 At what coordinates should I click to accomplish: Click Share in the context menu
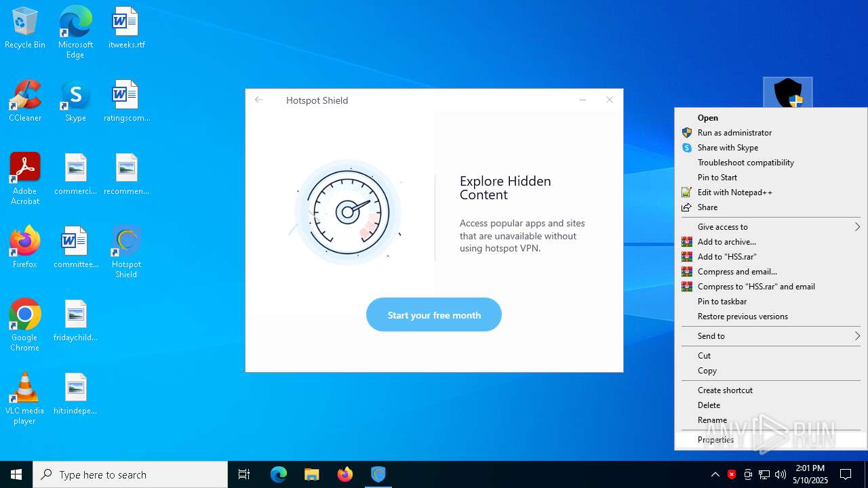click(771, 207)
